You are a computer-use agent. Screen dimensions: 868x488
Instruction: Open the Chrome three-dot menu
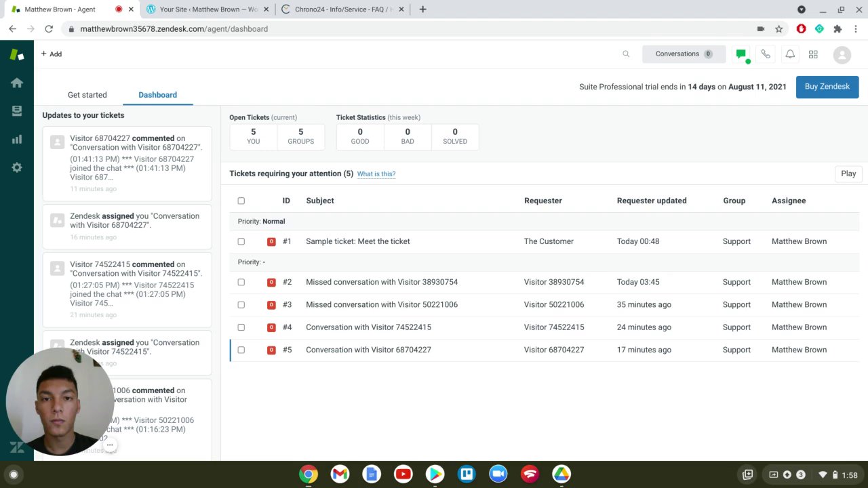(x=856, y=29)
